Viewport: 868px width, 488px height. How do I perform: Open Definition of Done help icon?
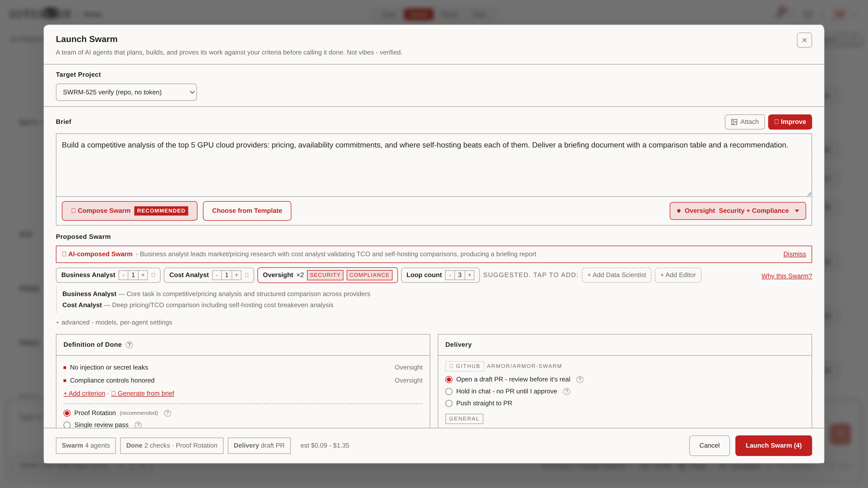tap(129, 345)
